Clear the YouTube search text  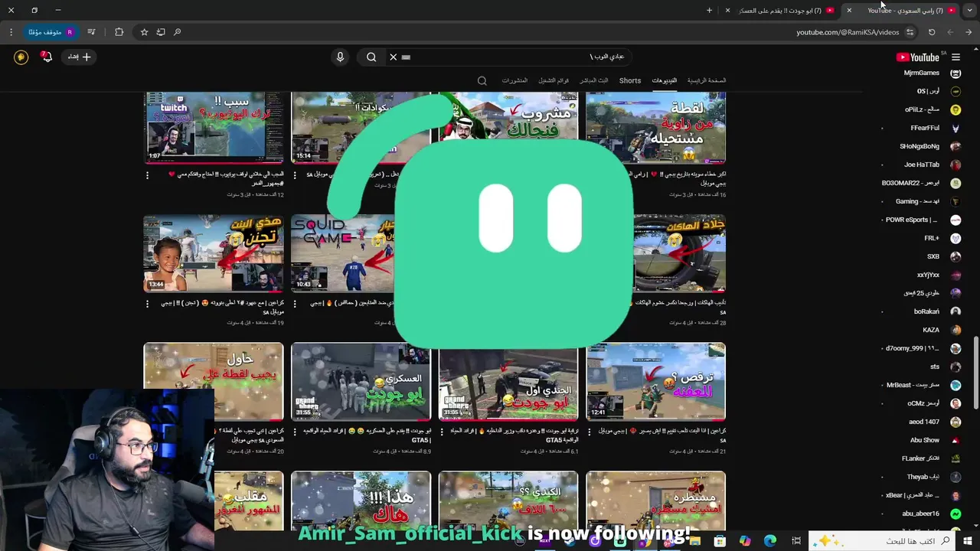pyautogui.click(x=394, y=57)
